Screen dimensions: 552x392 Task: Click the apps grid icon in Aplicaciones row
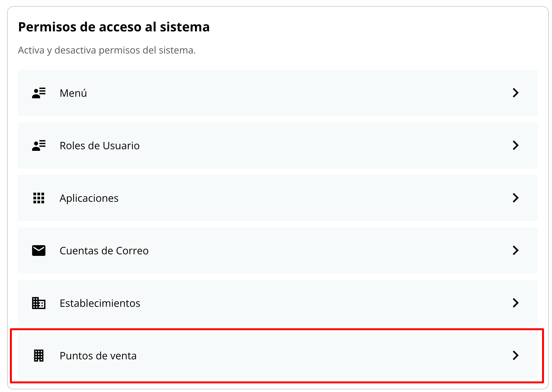(38, 198)
